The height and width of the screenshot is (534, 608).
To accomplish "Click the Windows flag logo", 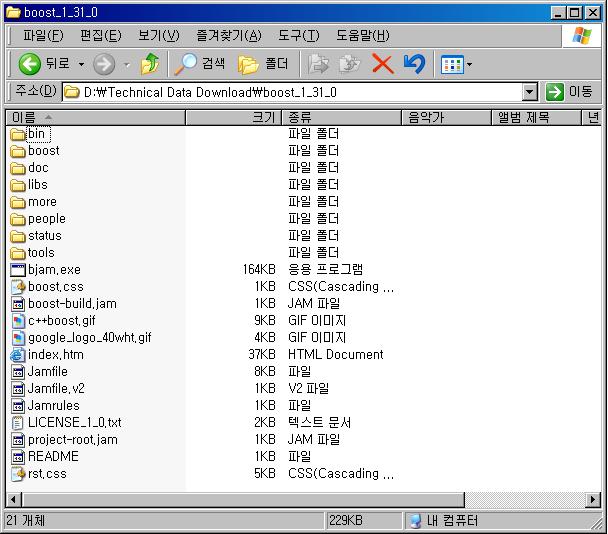I will (582, 36).
